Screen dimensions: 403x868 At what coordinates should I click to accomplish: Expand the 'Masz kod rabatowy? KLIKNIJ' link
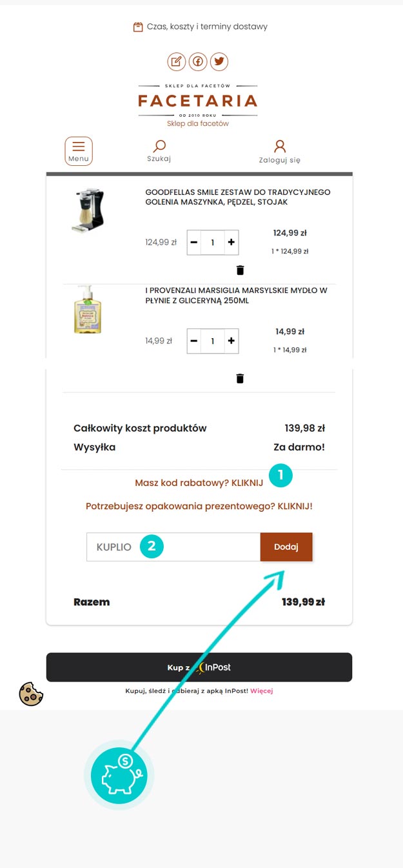click(x=199, y=483)
